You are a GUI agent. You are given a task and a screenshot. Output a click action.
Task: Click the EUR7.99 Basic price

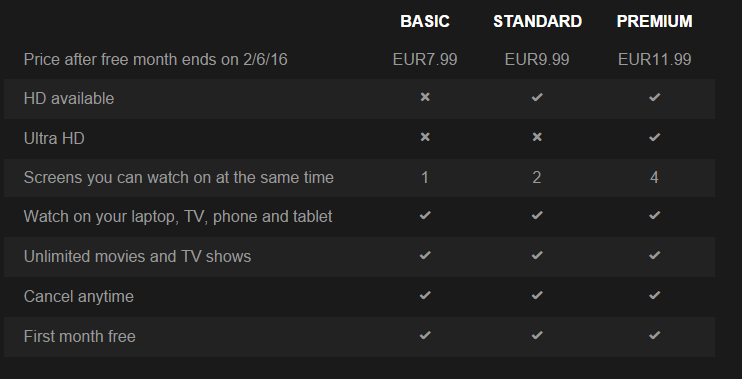[x=425, y=60]
